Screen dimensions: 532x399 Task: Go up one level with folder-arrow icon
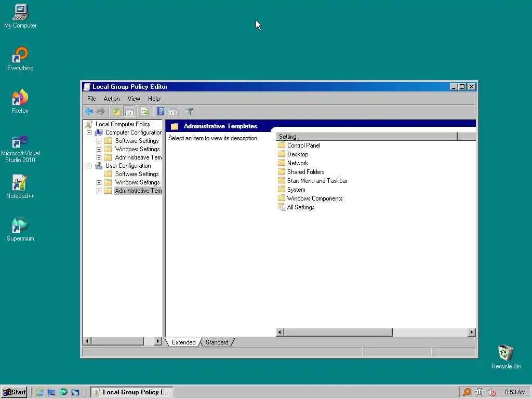click(117, 111)
